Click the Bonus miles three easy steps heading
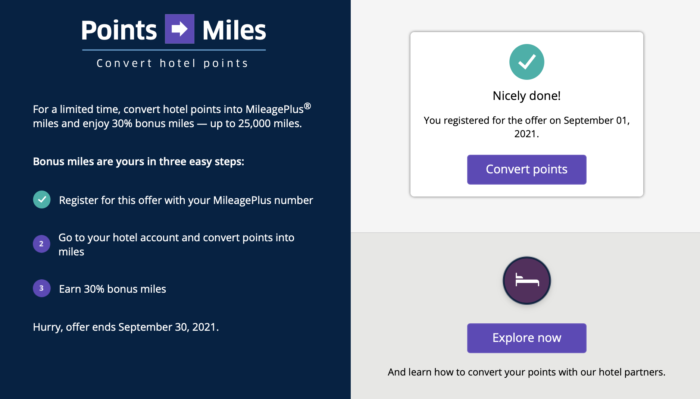Screen dimensions: 700x399 coord(138,161)
